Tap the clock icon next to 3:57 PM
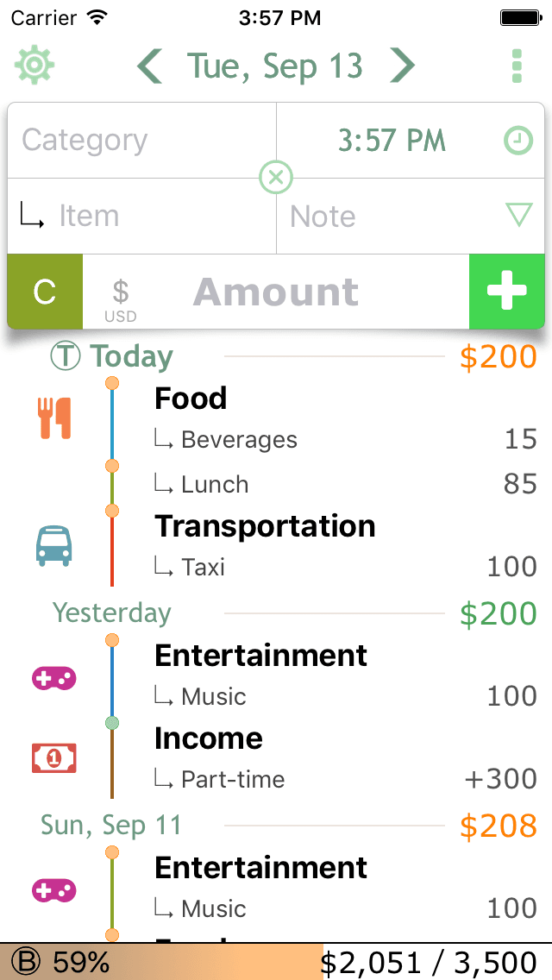 click(x=518, y=141)
